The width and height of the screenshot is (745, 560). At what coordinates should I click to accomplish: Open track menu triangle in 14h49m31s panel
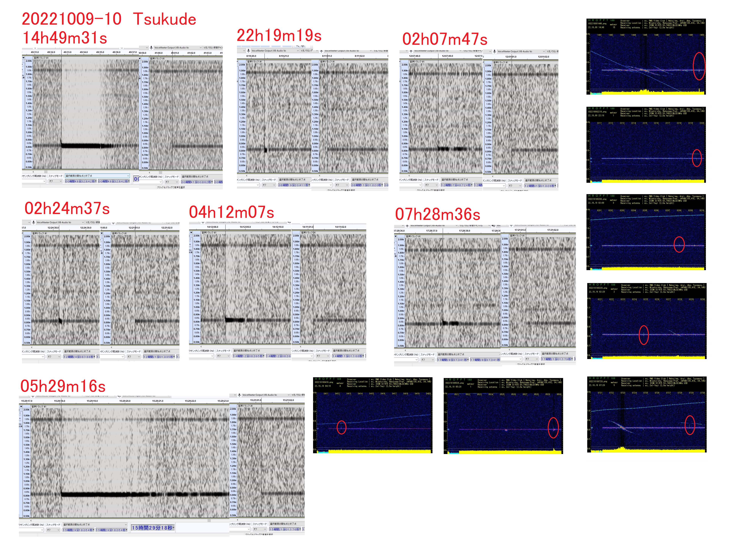pos(24,58)
